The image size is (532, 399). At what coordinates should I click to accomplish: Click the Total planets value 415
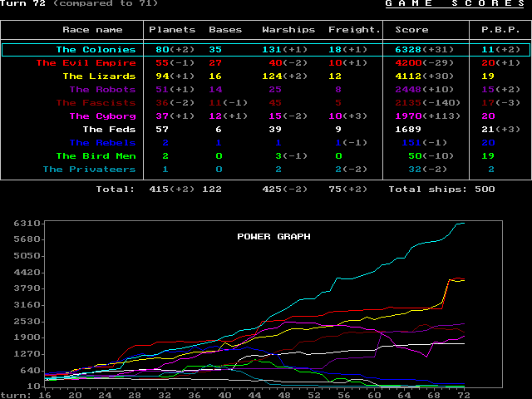(x=159, y=189)
